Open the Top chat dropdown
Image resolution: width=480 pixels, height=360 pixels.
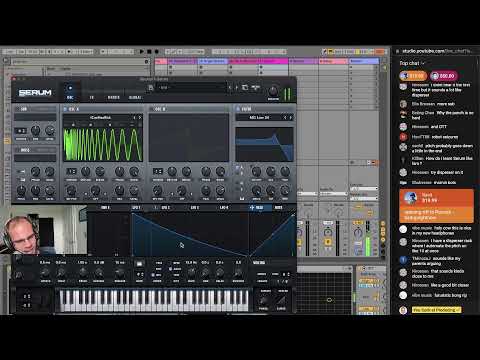pyautogui.click(x=412, y=63)
